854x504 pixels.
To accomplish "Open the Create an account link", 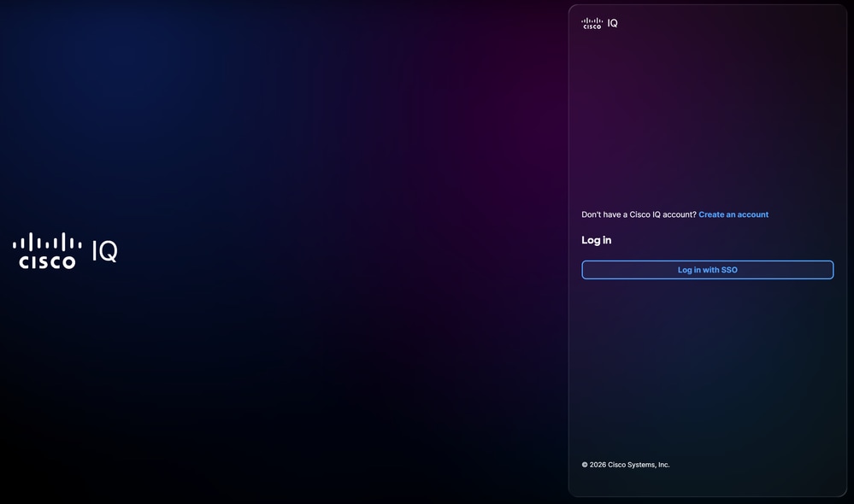I will coord(733,214).
